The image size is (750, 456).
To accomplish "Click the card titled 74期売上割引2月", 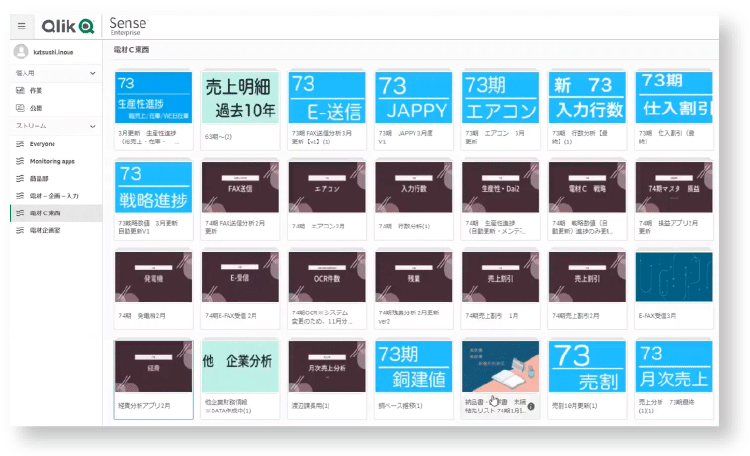I will coord(587,288).
